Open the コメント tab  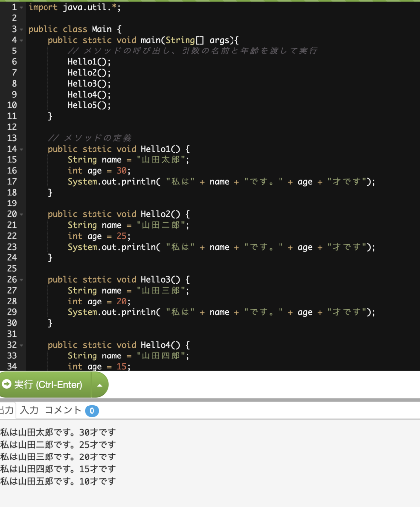click(63, 410)
